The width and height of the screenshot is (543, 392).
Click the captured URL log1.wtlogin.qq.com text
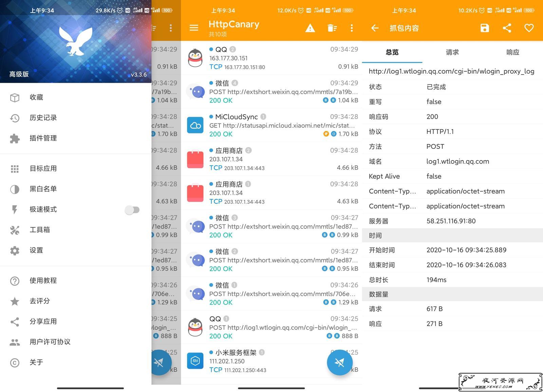tap(451, 71)
